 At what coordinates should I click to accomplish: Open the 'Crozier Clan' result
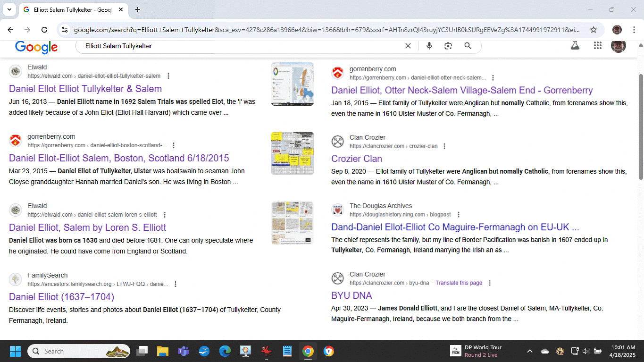[357, 159]
